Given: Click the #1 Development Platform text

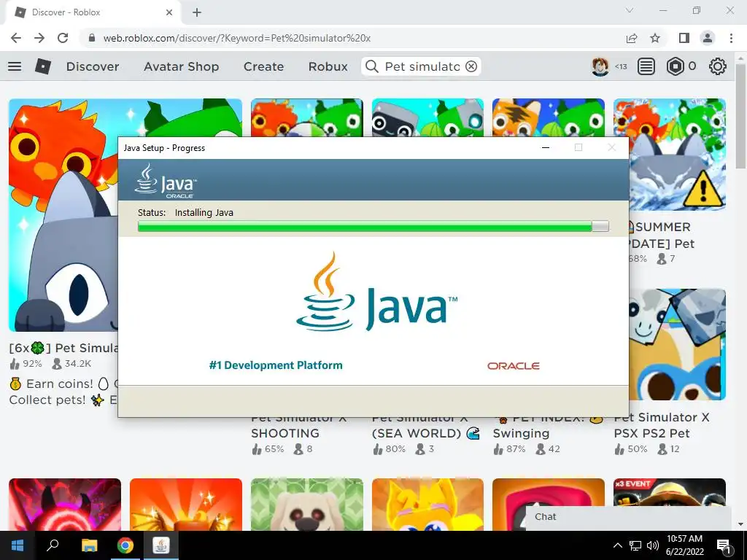Looking at the screenshot, I should tap(276, 365).
